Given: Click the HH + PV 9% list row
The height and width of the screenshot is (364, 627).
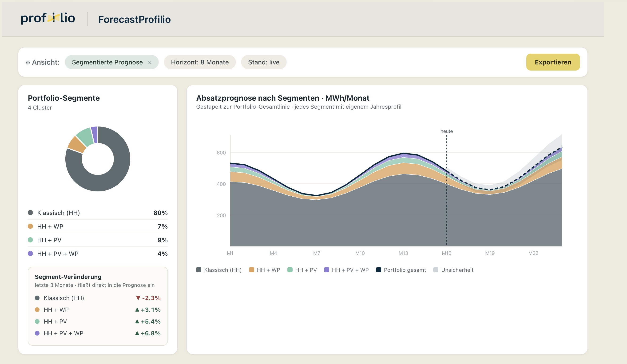Looking at the screenshot, I should click(98, 240).
